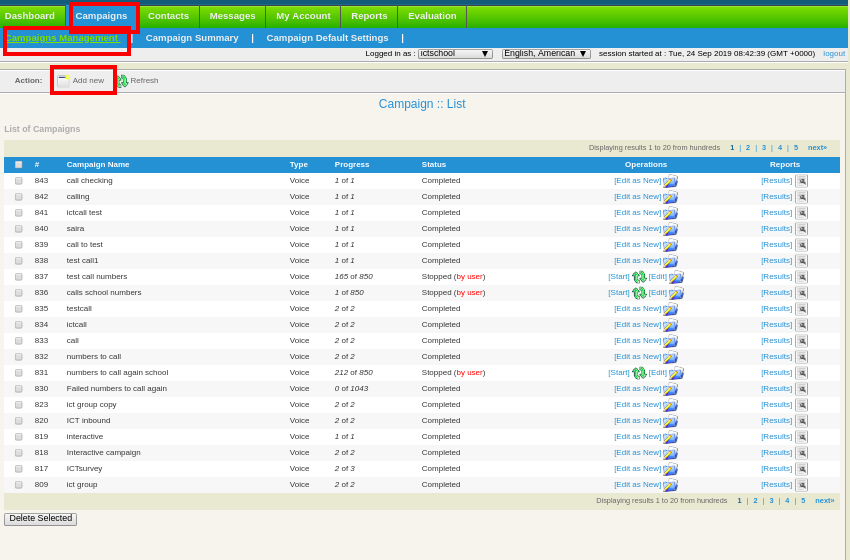
Task: Open the Campaigns tab
Action: (x=101, y=16)
